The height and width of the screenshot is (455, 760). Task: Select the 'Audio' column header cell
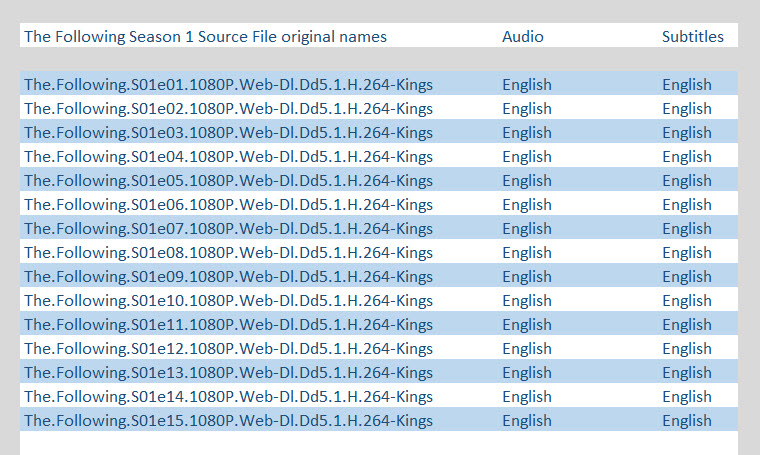coord(522,37)
